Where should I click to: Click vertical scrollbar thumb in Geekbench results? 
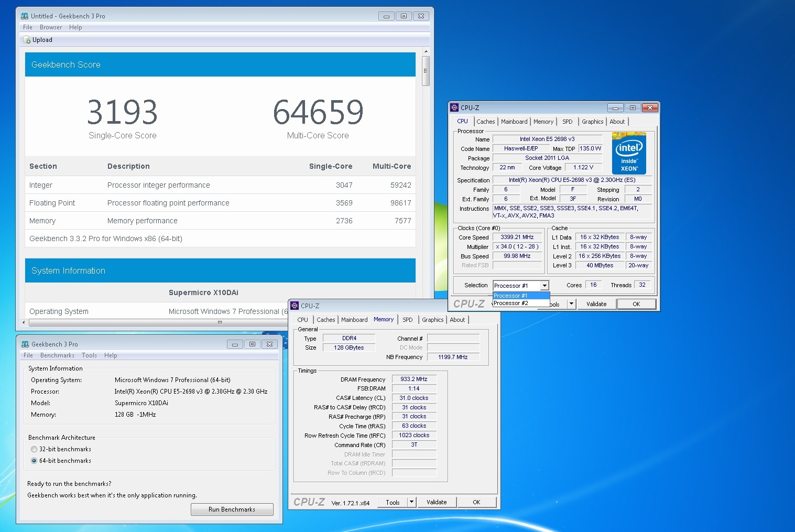426,71
